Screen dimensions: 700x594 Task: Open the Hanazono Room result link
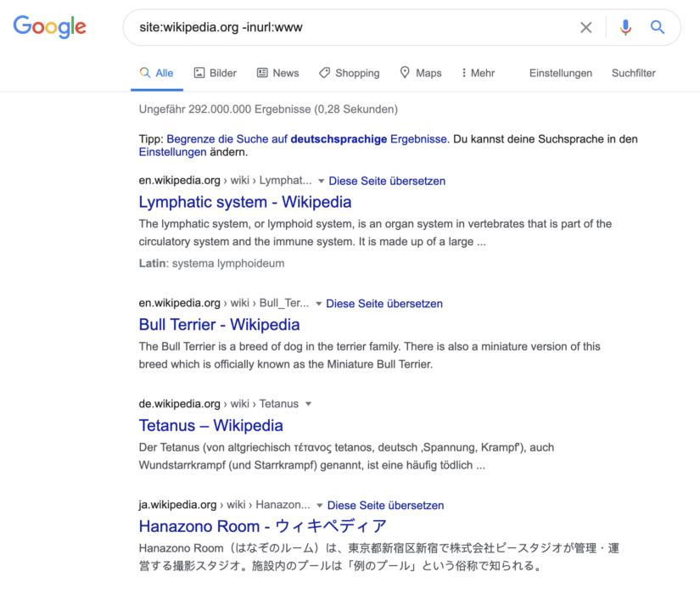[x=262, y=526]
